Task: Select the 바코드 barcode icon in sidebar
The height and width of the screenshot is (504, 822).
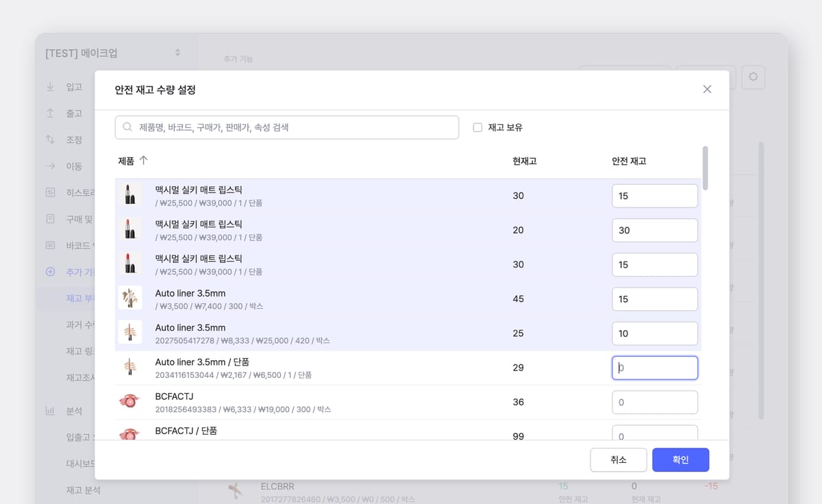Action: point(50,245)
